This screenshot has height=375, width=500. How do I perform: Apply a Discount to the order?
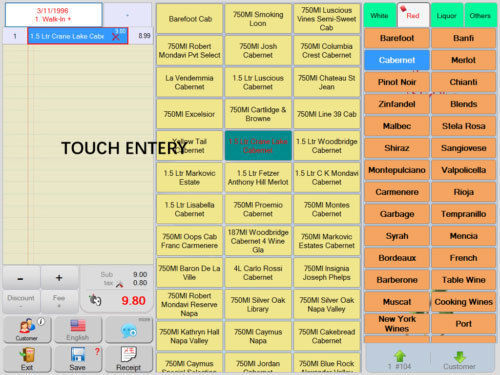pos(21,301)
